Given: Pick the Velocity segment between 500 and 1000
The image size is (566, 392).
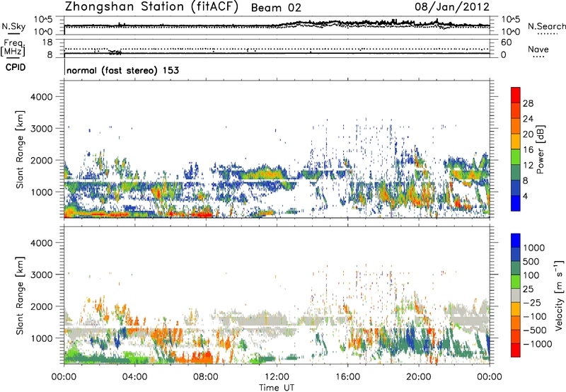Looking at the screenshot, I should pos(516,254).
